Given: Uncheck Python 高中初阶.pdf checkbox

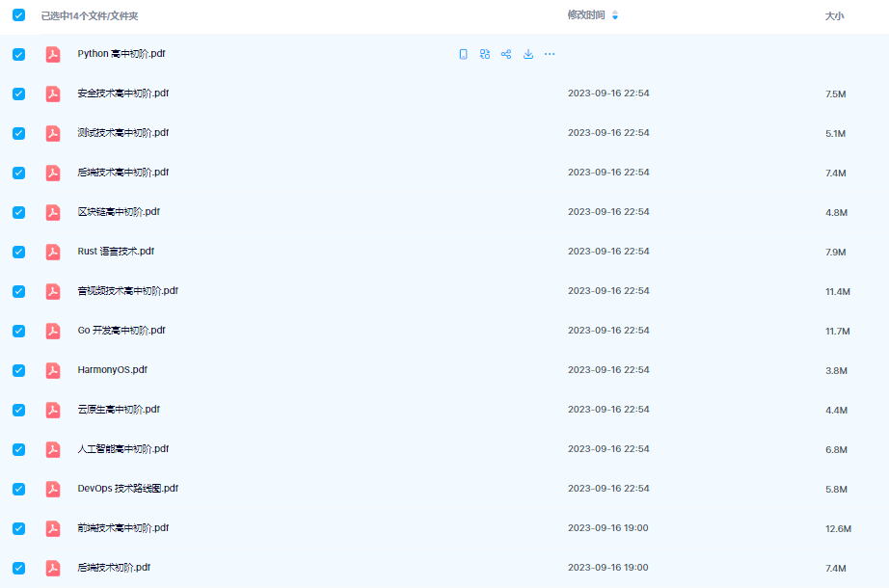Looking at the screenshot, I should point(18,54).
